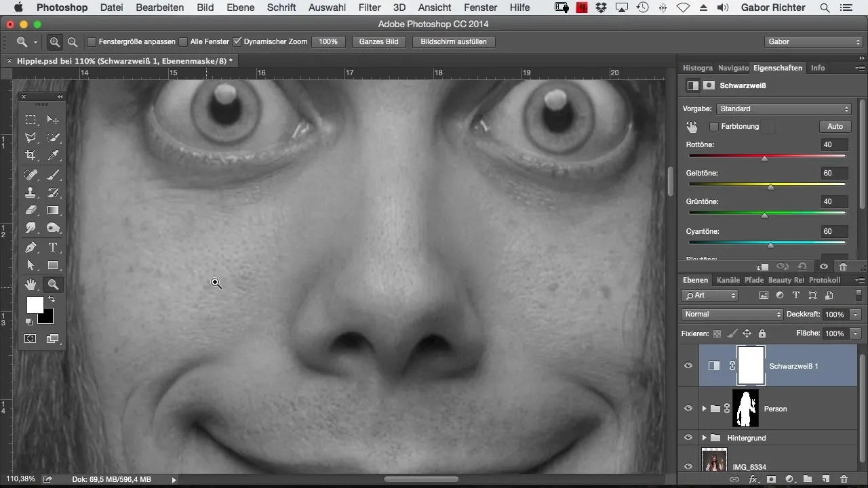Select the Quick Selection tool
Image resolution: width=868 pixels, height=488 pixels.
pyautogui.click(x=53, y=138)
